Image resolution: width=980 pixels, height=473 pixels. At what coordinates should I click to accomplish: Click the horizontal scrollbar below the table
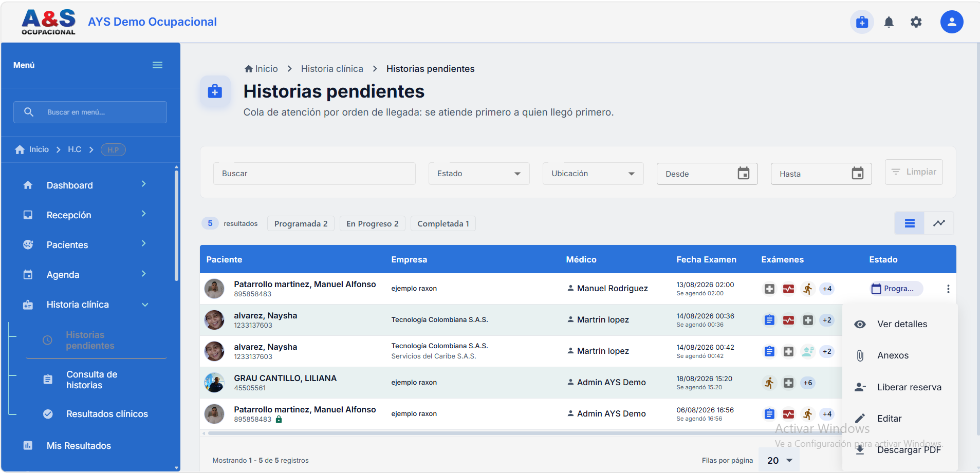pos(524,433)
